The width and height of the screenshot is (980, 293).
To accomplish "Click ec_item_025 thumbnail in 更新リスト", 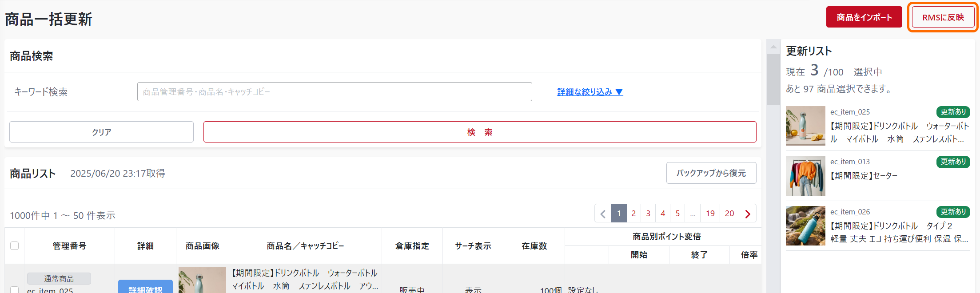I will 805,126.
